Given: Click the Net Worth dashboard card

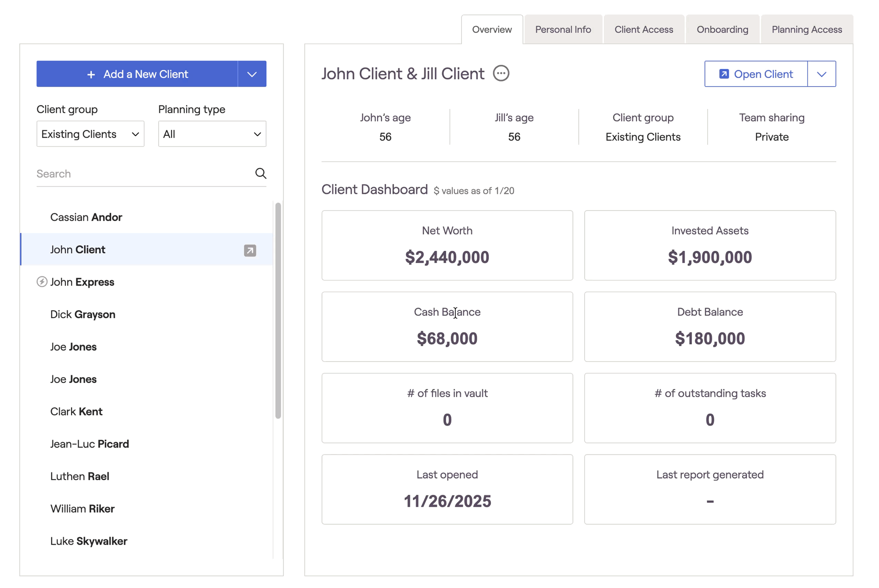Looking at the screenshot, I should pos(447,245).
